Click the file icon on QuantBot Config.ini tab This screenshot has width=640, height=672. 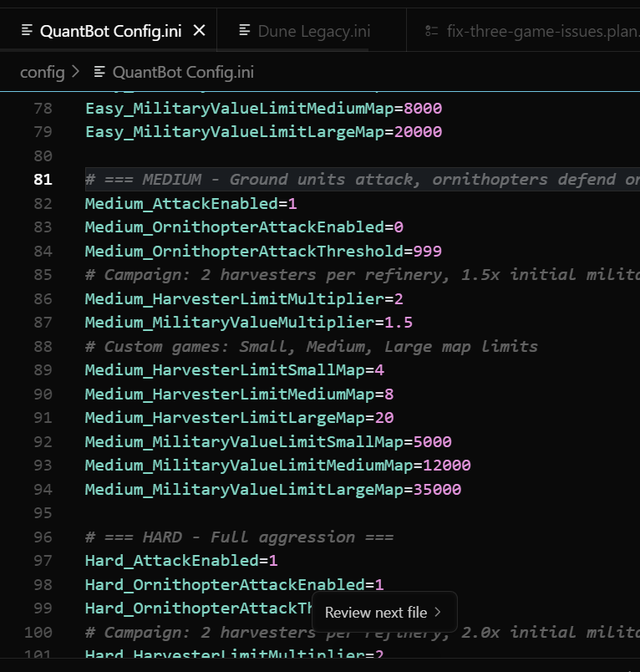[27, 31]
